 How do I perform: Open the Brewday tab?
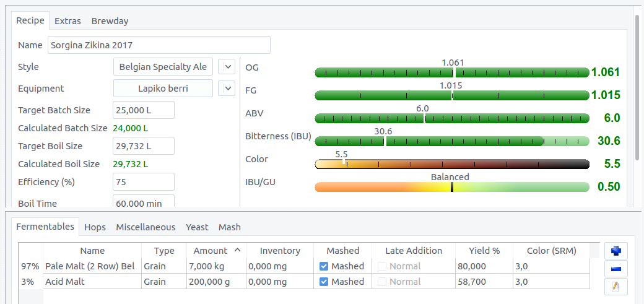click(110, 20)
